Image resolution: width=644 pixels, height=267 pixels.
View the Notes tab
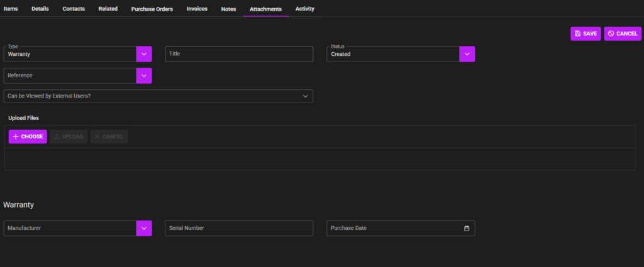(x=228, y=9)
